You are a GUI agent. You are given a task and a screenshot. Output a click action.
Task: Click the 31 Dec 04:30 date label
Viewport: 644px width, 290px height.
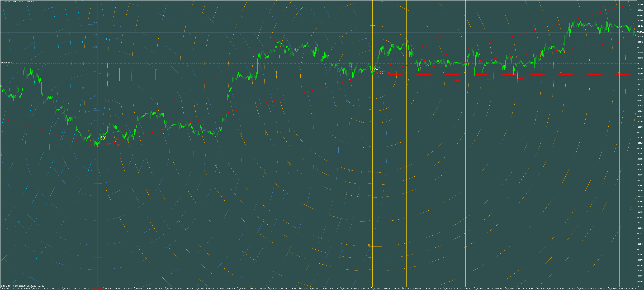pos(15,289)
